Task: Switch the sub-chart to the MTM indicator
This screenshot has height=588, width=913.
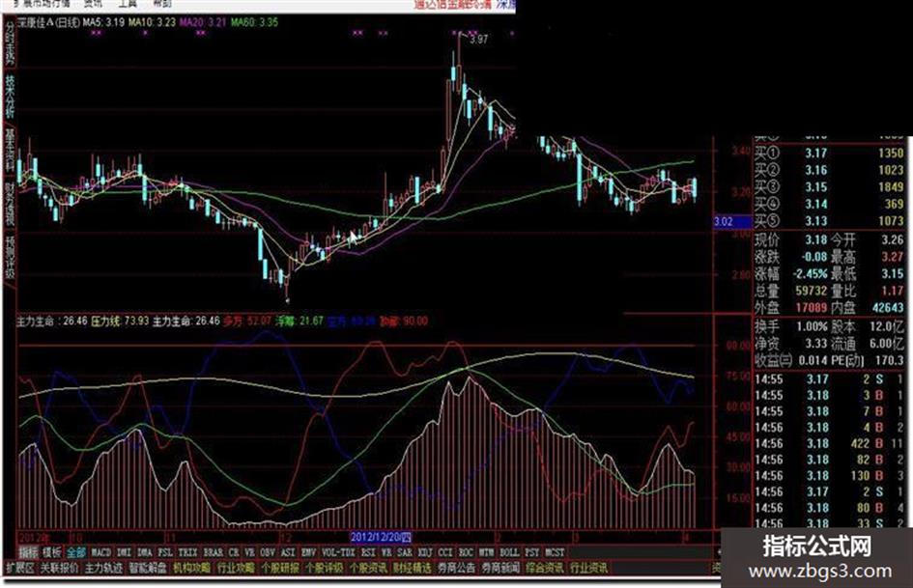Action: [x=486, y=552]
